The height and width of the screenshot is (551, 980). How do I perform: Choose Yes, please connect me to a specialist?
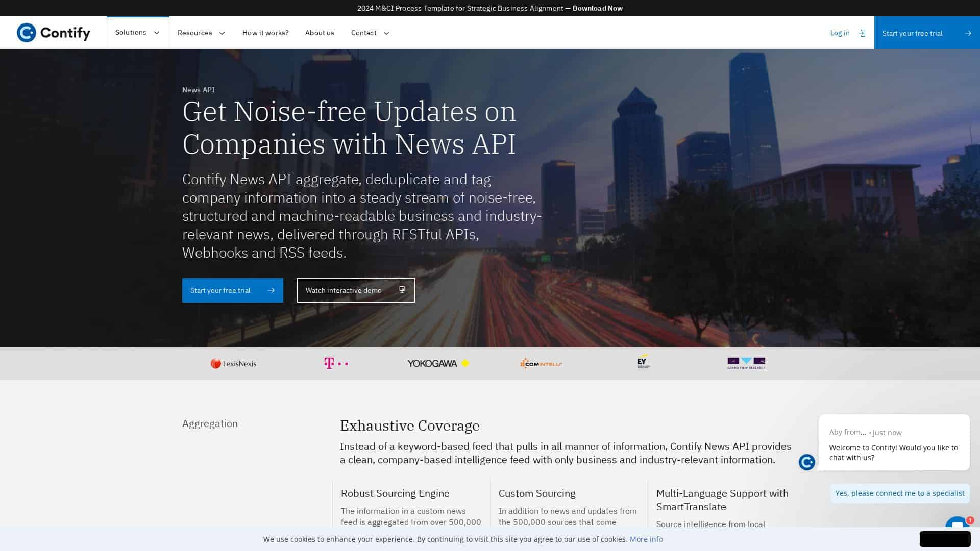899,493
